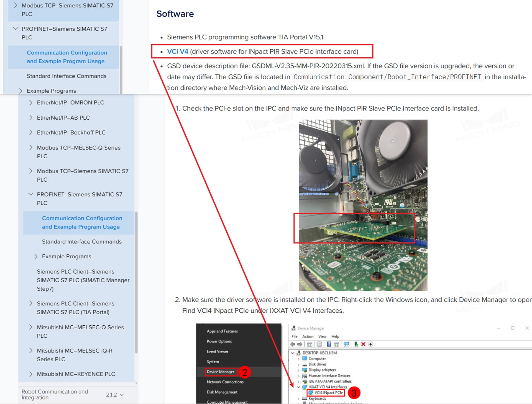Click Device Manager title bar icon
Screen dimensions: 532x404
(x=293, y=328)
